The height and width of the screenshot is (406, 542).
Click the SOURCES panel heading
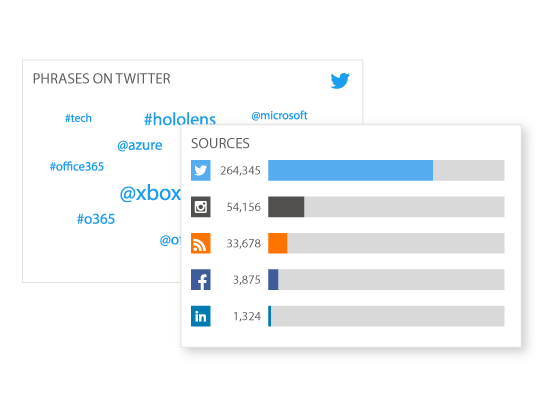click(220, 143)
